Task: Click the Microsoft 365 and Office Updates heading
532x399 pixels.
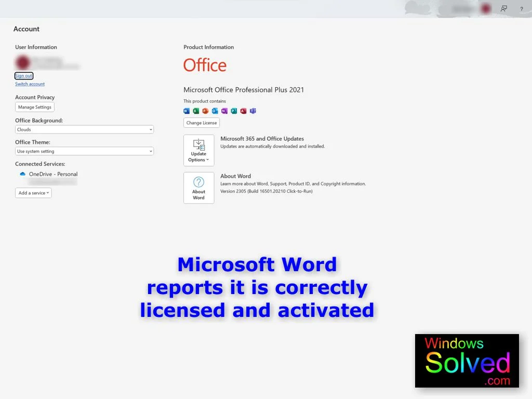Action: click(262, 138)
